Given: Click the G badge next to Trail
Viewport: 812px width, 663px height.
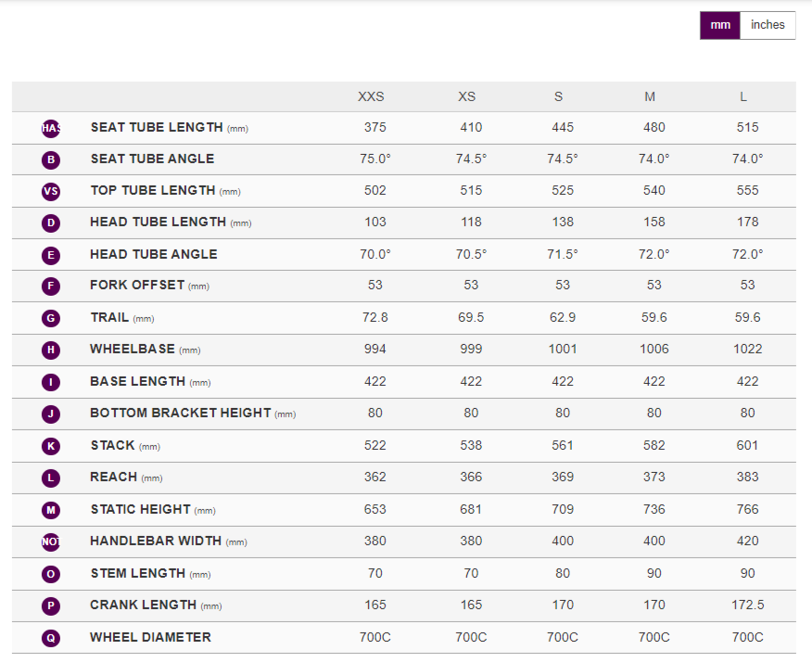Looking at the screenshot, I should 51,318.
